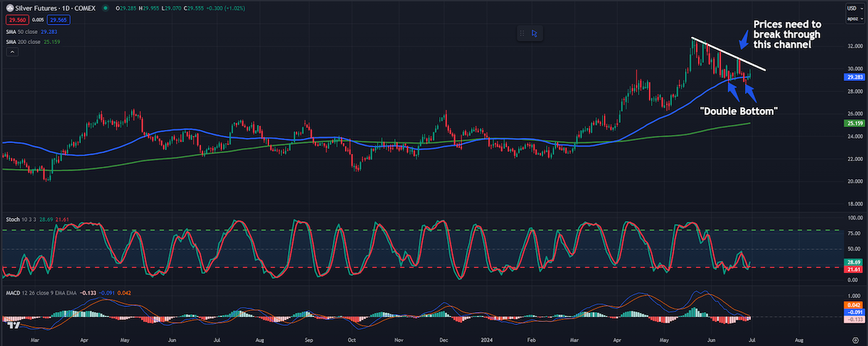Click the blue 29.283 price axis label
The height and width of the screenshot is (346, 868).
(855, 76)
